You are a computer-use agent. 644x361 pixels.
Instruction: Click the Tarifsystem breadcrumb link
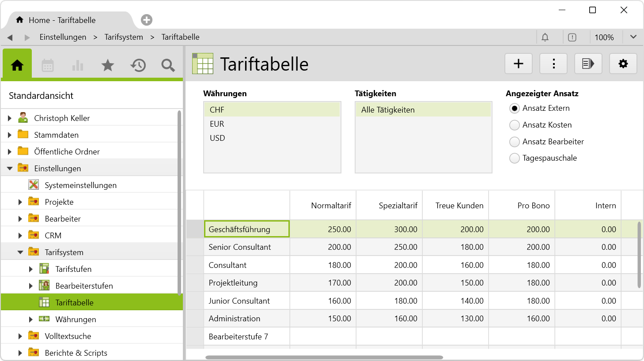[124, 37]
